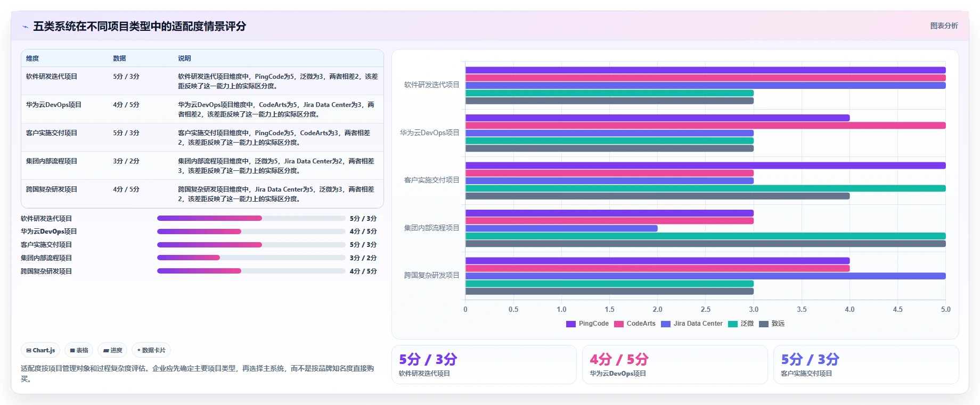
Task: Click the 泛微 bar for 客户实施交付项目
Action: [x=706, y=188]
